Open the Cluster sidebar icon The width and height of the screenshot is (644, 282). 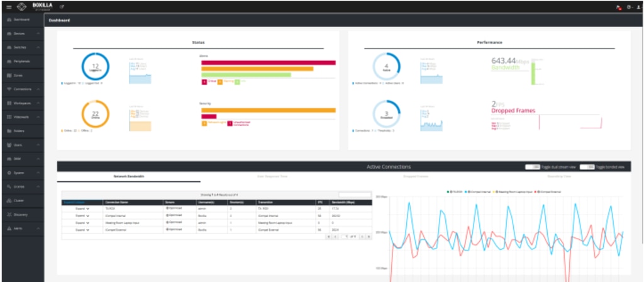click(9, 201)
